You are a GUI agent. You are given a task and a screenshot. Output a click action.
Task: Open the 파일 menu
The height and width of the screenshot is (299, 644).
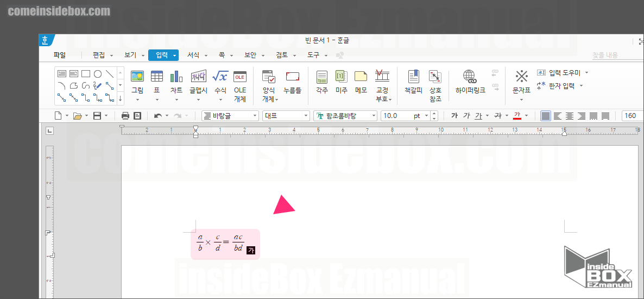click(x=60, y=55)
